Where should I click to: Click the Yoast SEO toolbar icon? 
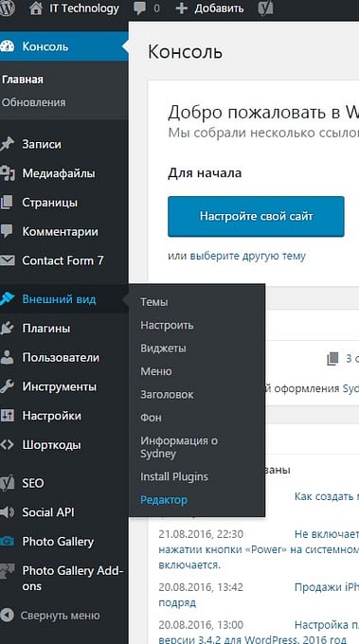click(x=265, y=9)
